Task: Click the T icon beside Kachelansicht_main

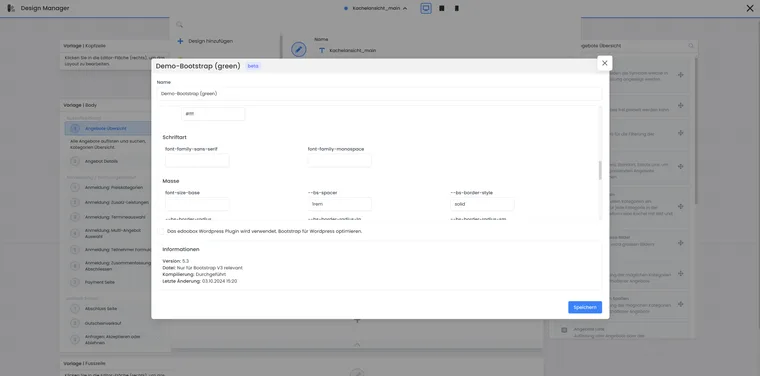Action: tap(321, 50)
